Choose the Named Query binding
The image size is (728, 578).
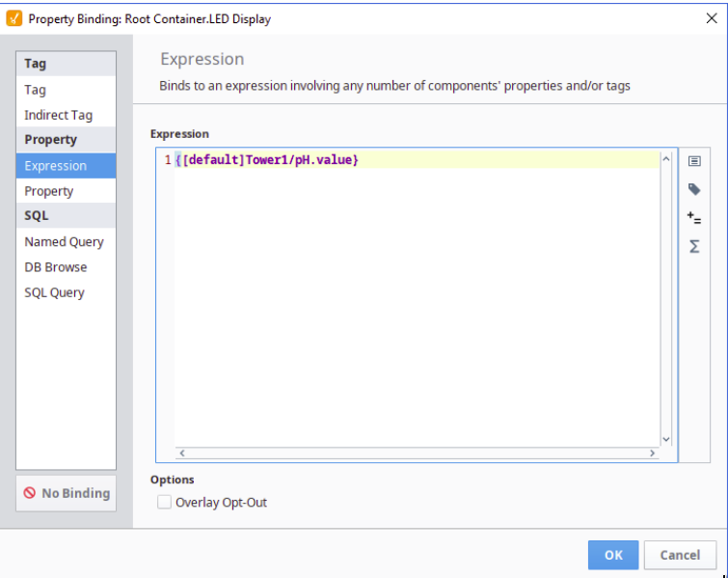65,242
